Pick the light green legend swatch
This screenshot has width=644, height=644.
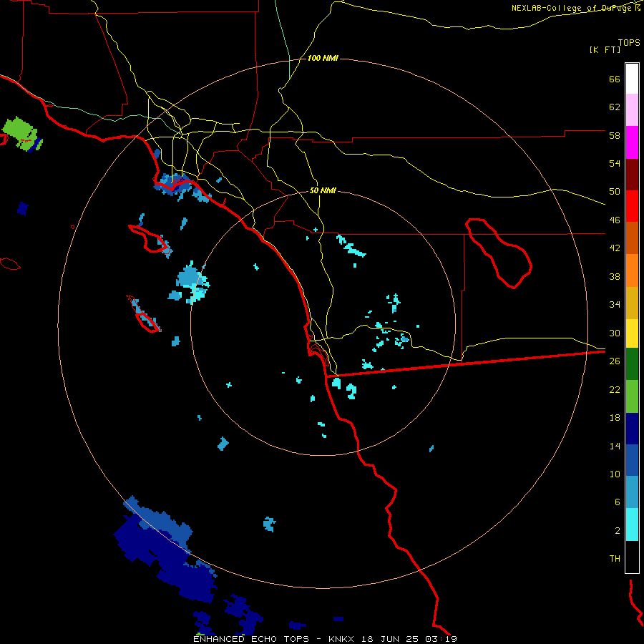tap(632, 396)
